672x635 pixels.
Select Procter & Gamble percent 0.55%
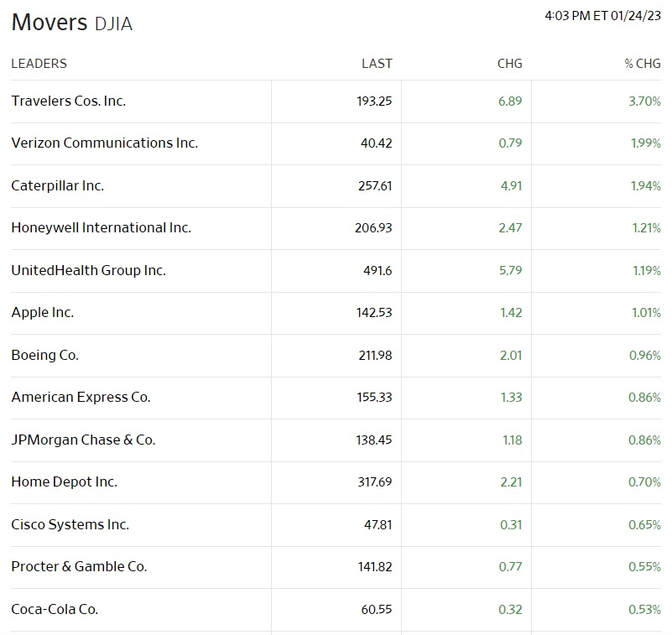[644, 567]
